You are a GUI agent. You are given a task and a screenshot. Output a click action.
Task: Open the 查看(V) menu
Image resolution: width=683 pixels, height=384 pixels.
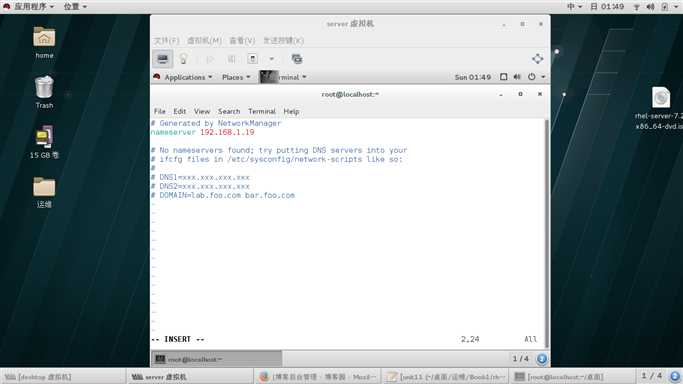click(x=242, y=40)
